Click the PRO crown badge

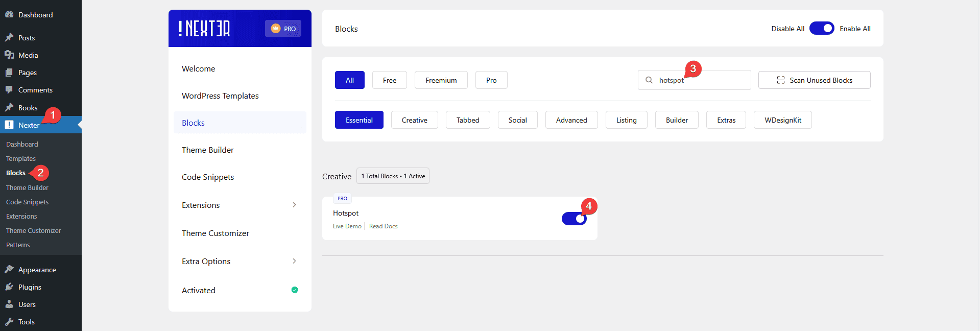point(283,29)
